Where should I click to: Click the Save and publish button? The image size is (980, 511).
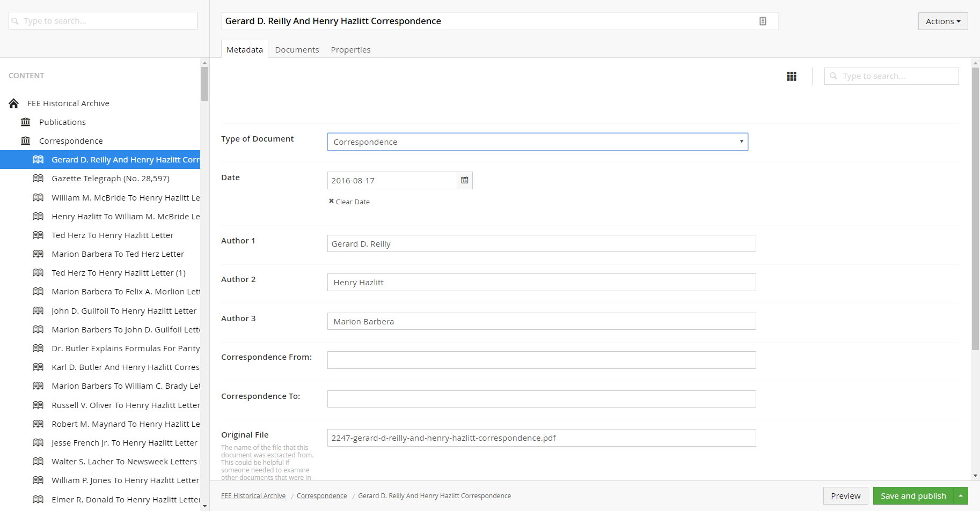[913, 496]
